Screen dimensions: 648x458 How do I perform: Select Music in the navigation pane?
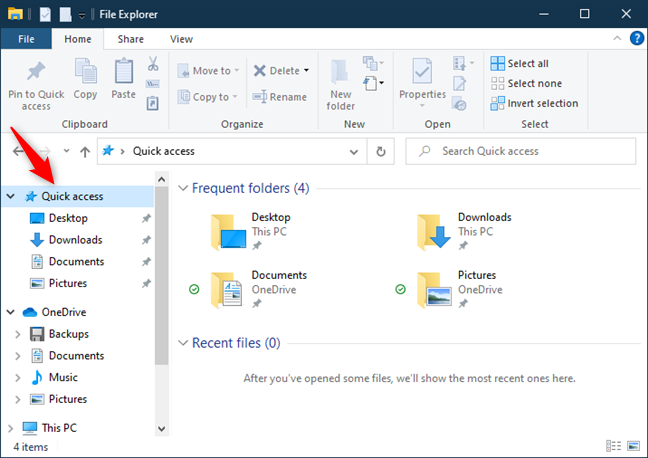[x=63, y=377]
